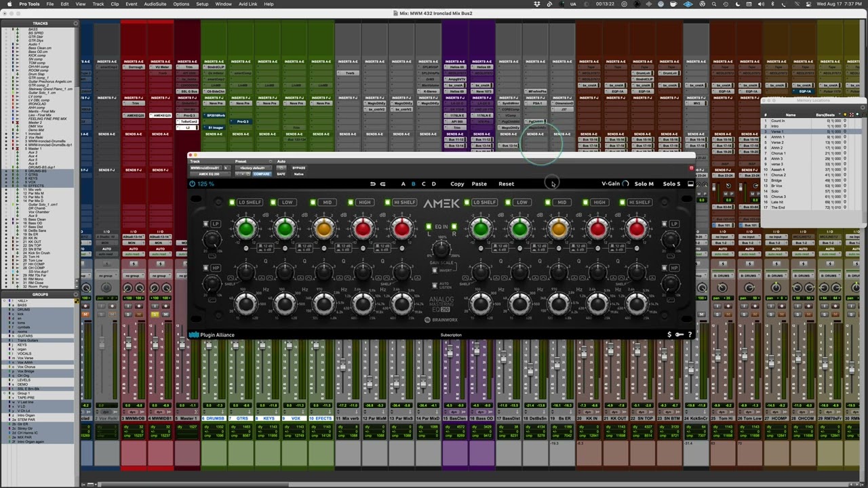Toggle the right channel HI SHELF band
The width and height of the screenshot is (868, 488).
coord(623,202)
